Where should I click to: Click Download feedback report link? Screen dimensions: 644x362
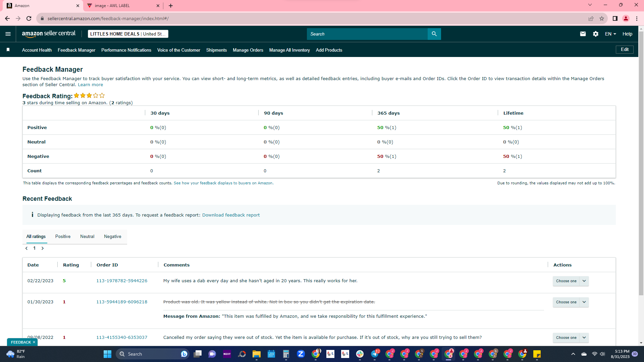click(231, 215)
